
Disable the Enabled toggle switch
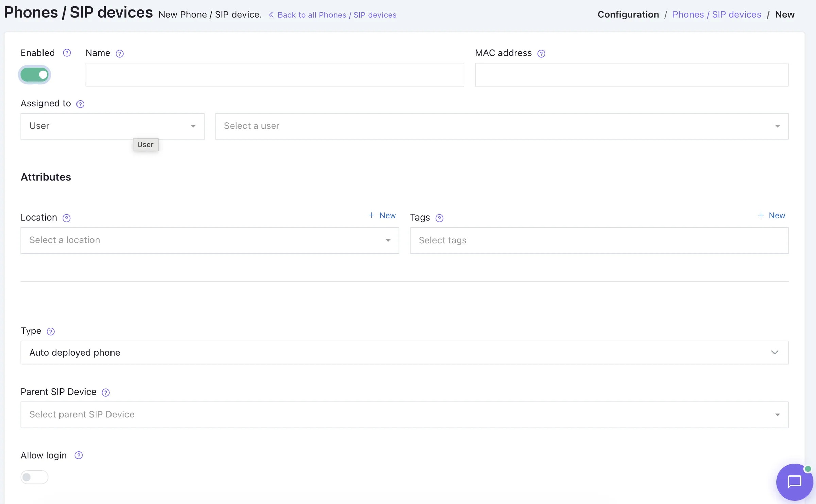34,74
